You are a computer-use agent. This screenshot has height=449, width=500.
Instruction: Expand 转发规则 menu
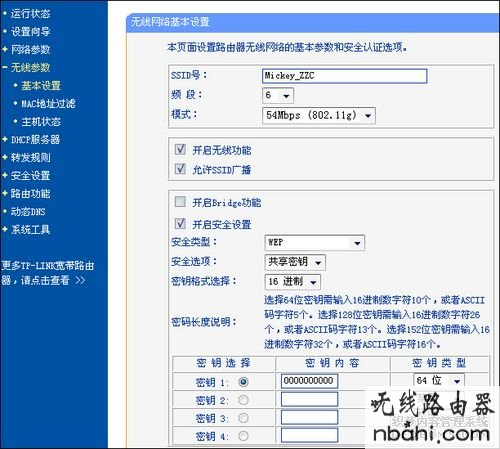click(x=30, y=158)
